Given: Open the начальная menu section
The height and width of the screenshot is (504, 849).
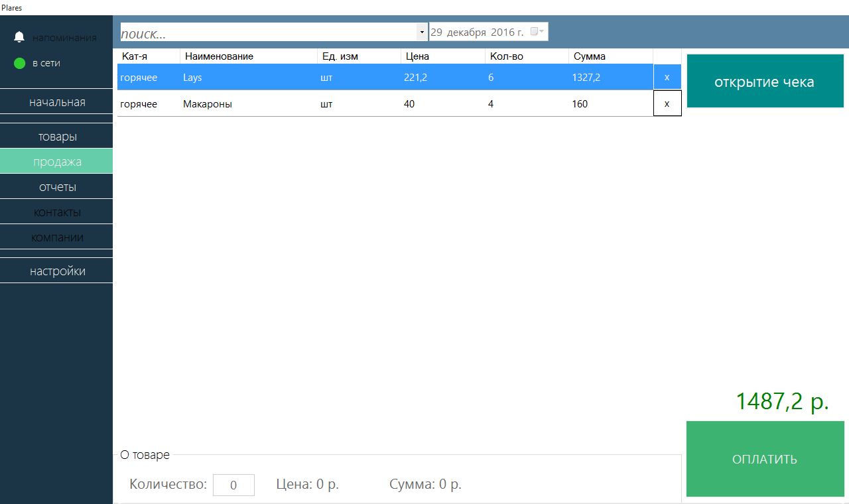Looking at the screenshot, I should (57, 102).
